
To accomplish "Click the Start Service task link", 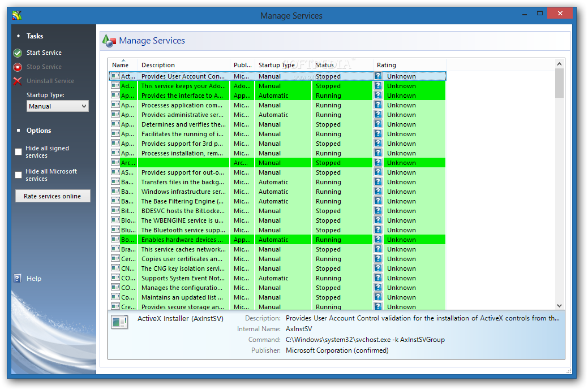I will pos(44,53).
